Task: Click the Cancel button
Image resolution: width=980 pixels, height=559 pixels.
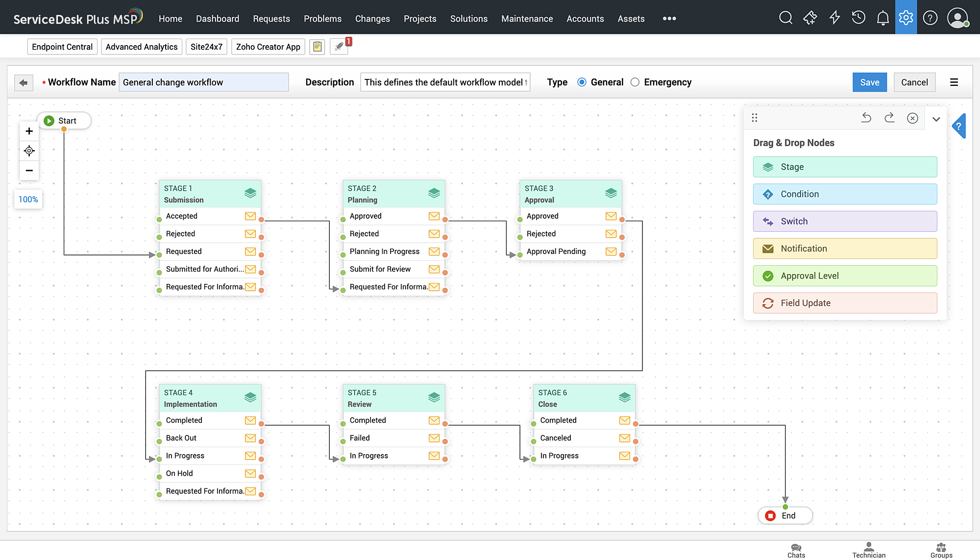Action: [914, 82]
